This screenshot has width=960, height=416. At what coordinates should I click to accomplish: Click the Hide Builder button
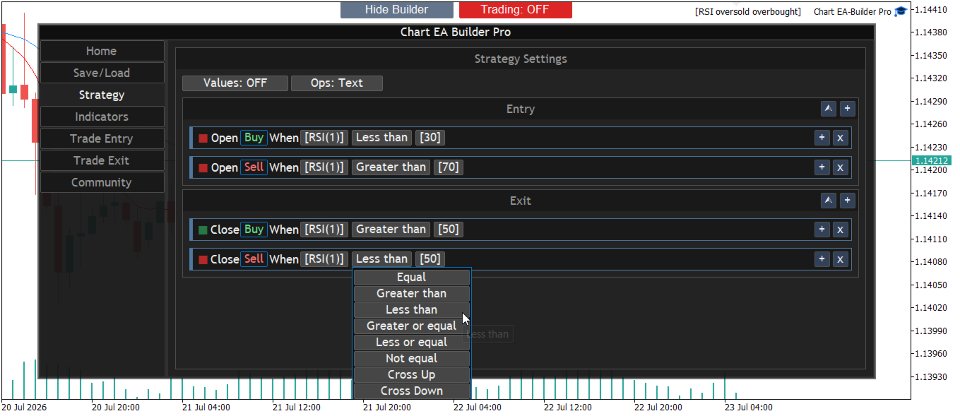click(397, 10)
